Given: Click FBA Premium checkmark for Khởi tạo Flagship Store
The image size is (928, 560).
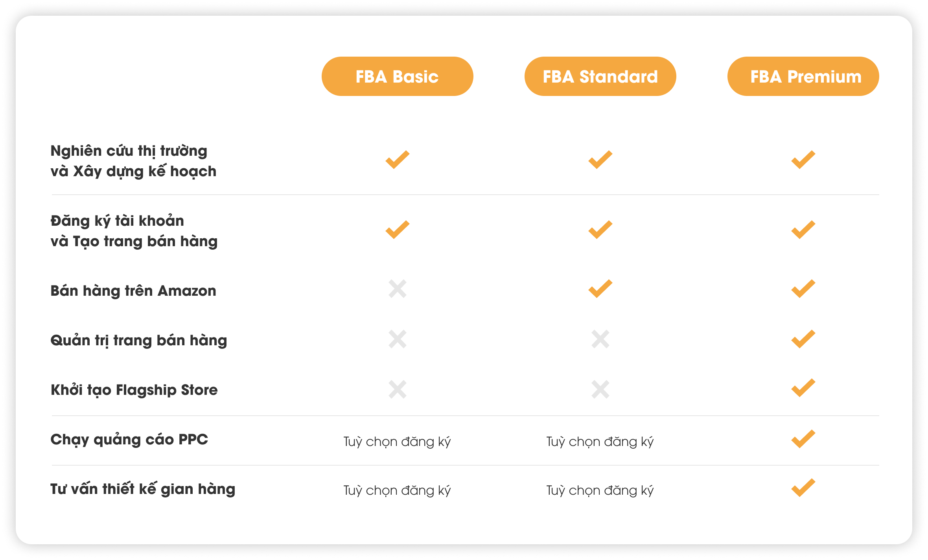Looking at the screenshot, I should [803, 388].
